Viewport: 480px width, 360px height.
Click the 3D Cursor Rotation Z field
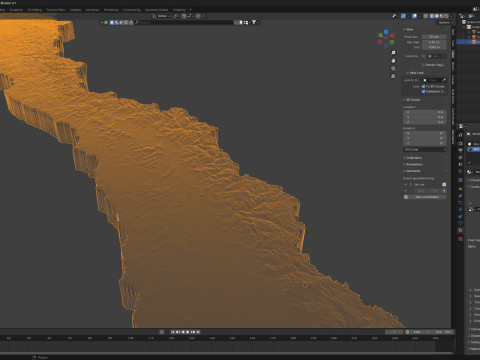coord(425,143)
